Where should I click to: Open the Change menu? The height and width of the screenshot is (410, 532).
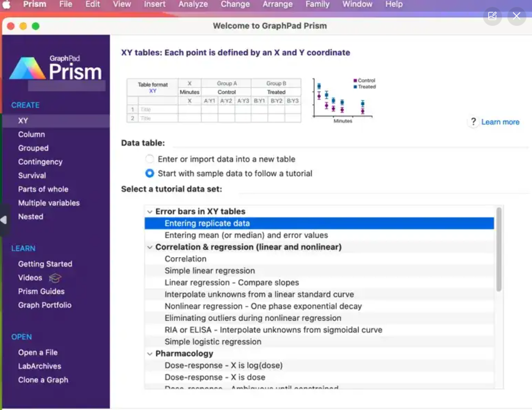pos(235,4)
